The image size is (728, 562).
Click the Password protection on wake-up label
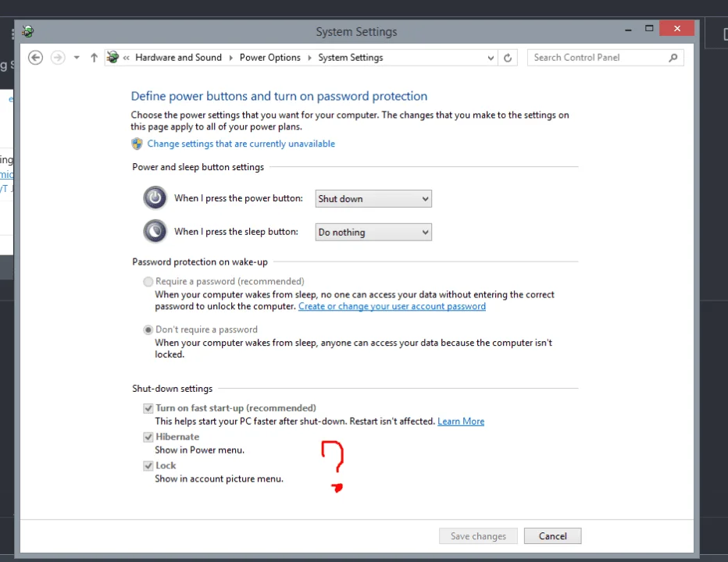(200, 261)
